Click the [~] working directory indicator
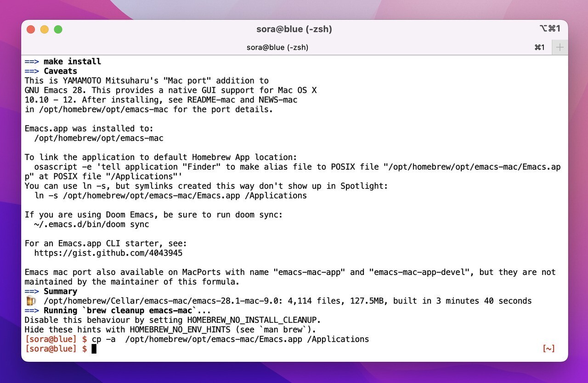The height and width of the screenshot is (383, 588). click(548, 349)
